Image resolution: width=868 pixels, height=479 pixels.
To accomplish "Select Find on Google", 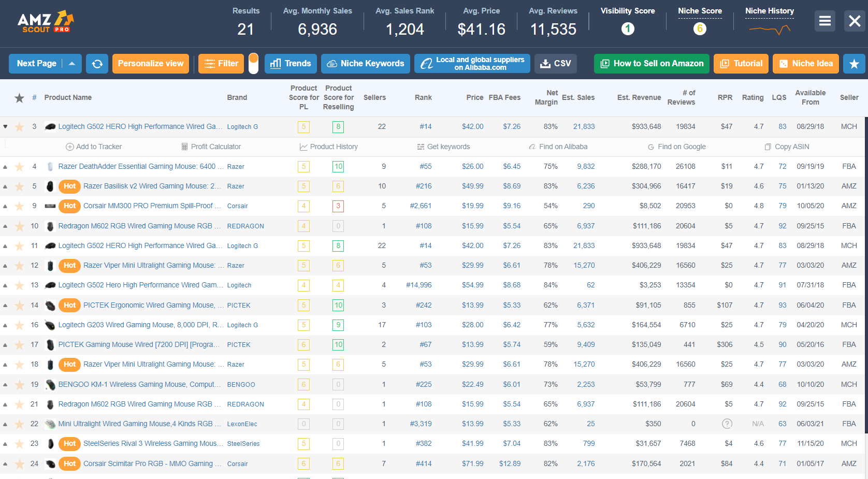I will [676, 147].
